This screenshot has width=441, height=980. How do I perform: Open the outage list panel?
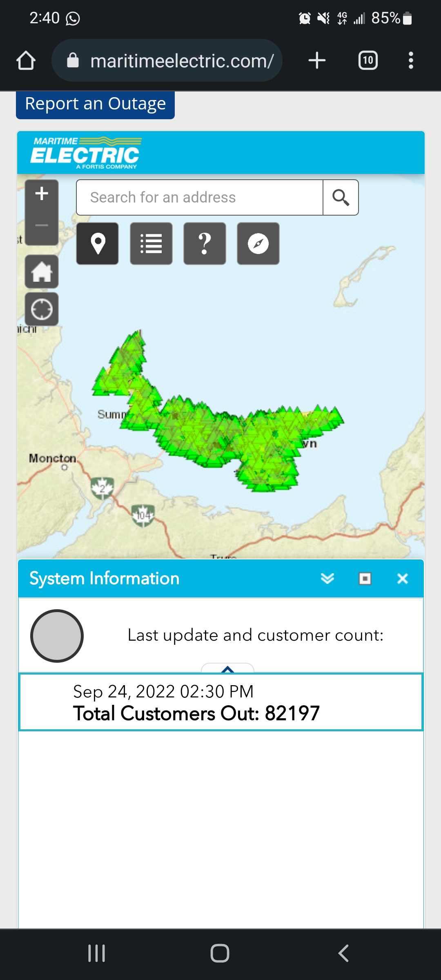pyautogui.click(x=151, y=244)
